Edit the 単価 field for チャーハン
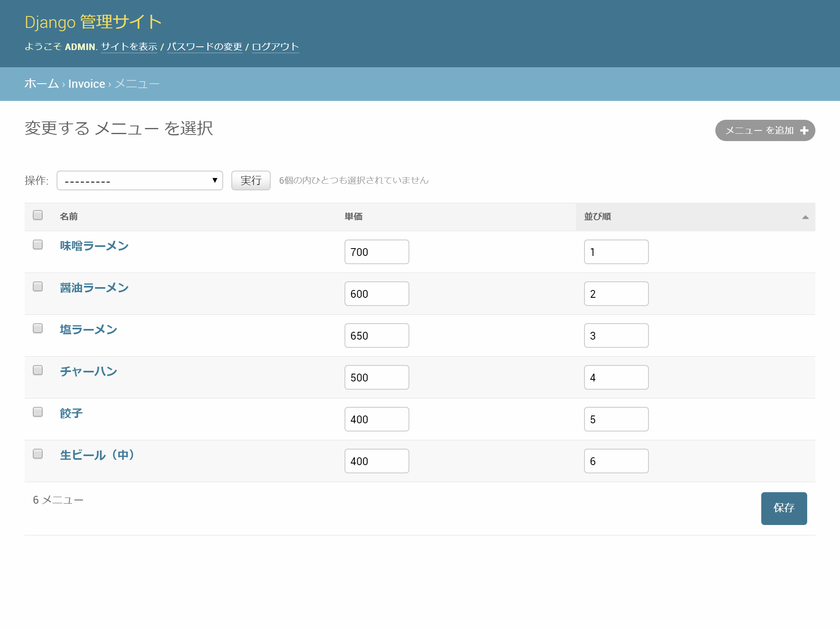The image size is (840, 630). tap(376, 377)
